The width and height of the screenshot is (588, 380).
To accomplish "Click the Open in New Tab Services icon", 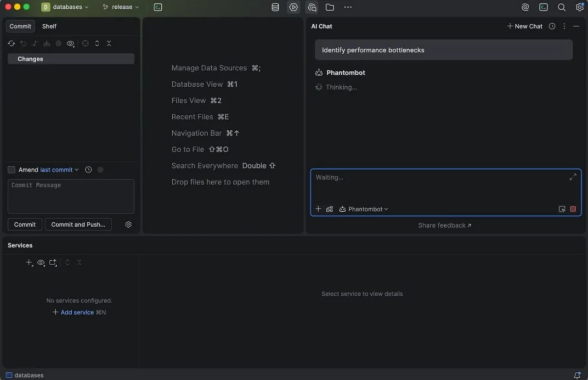I will tap(53, 263).
